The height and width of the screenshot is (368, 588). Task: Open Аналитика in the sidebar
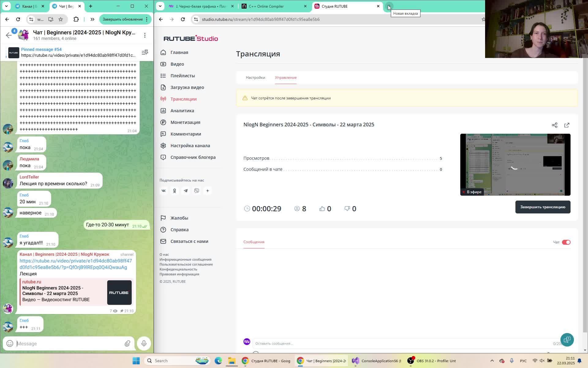182,111
